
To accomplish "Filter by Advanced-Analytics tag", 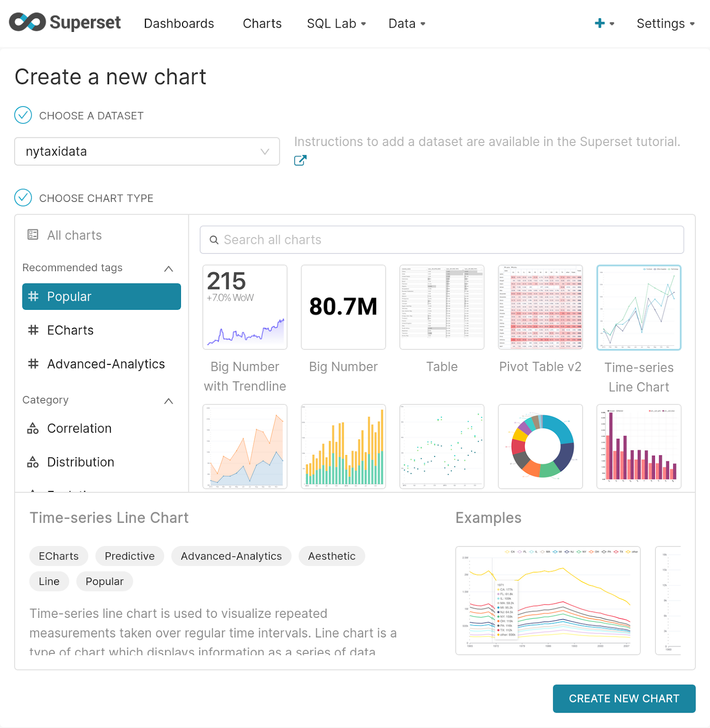I will point(106,364).
